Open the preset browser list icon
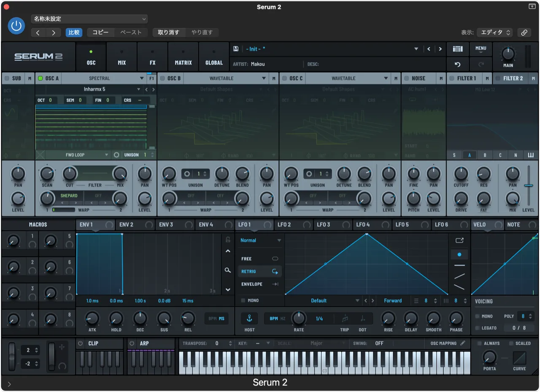 pos(458,49)
